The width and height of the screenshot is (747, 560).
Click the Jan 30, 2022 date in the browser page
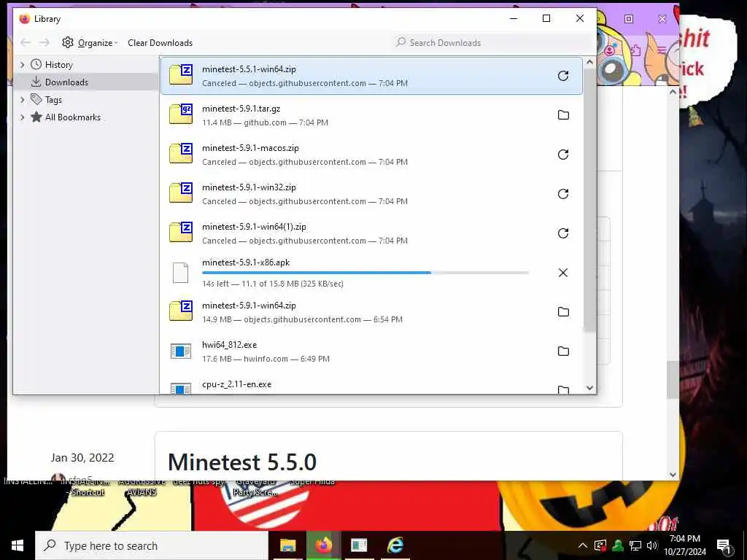[82, 458]
